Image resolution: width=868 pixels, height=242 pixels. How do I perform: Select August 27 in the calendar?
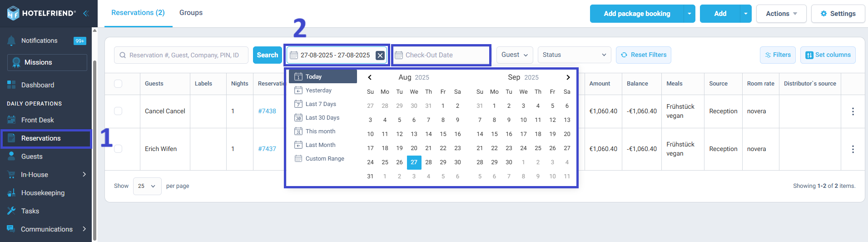pos(414,162)
